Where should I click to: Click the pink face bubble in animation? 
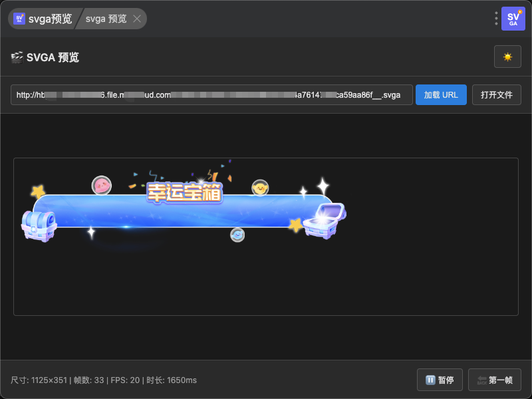click(101, 185)
